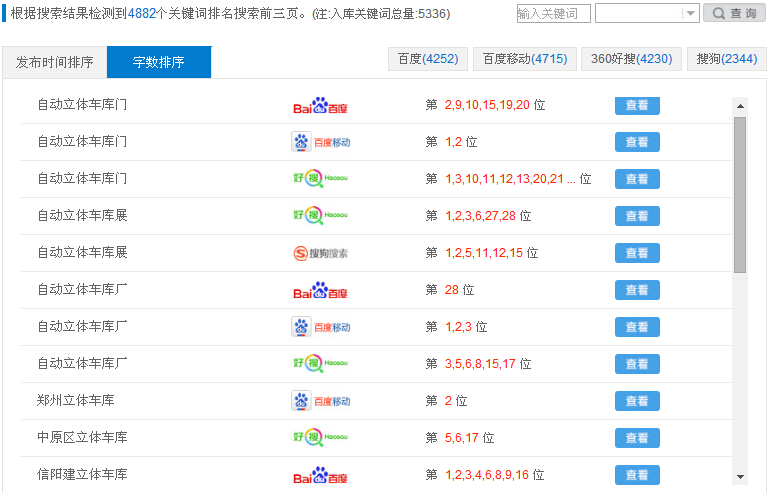Click 查看 for rank 1,2,5,11,12,15 row

tap(637, 253)
